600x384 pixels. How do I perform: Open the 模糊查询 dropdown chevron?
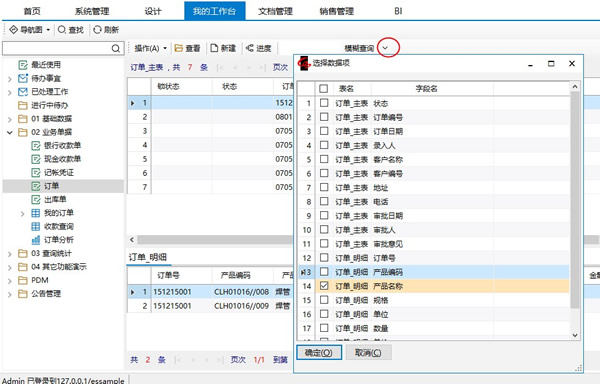(385, 48)
